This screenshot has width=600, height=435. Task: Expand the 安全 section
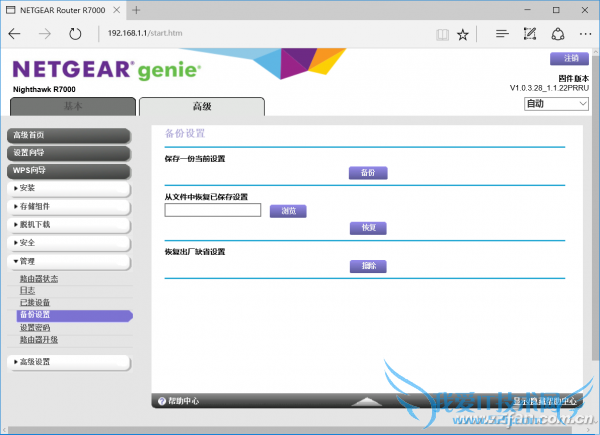coord(69,243)
